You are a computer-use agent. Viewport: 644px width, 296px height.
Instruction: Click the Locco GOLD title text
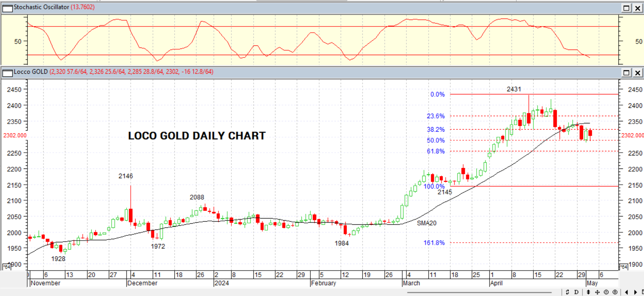coord(31,72)
